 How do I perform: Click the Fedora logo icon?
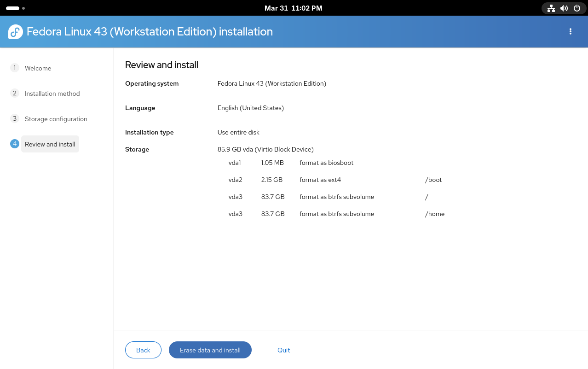point(16,32)
